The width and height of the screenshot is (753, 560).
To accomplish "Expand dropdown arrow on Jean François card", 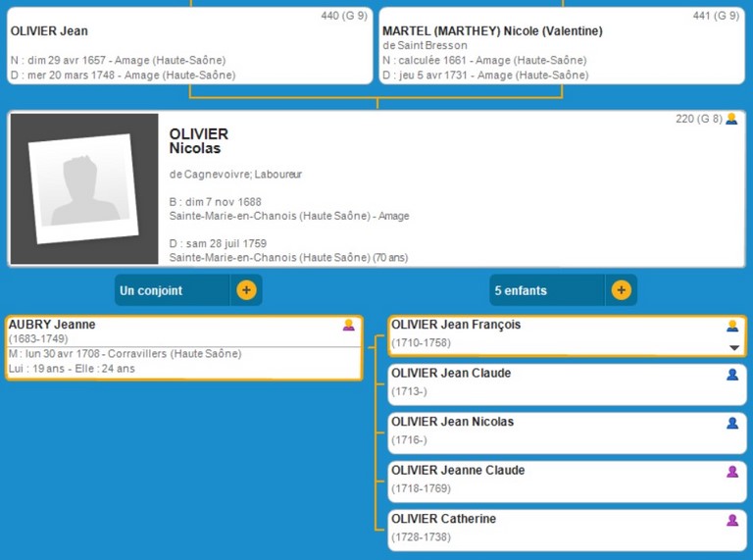I will (733, 348).
